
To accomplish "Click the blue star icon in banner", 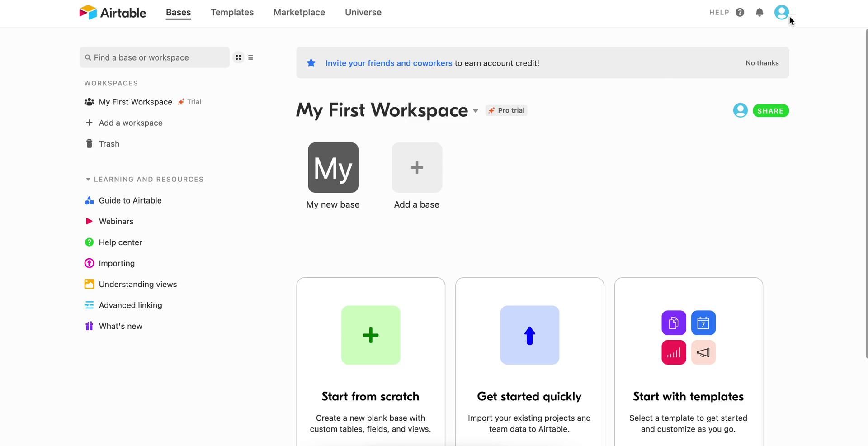I will tap(311, 63).
